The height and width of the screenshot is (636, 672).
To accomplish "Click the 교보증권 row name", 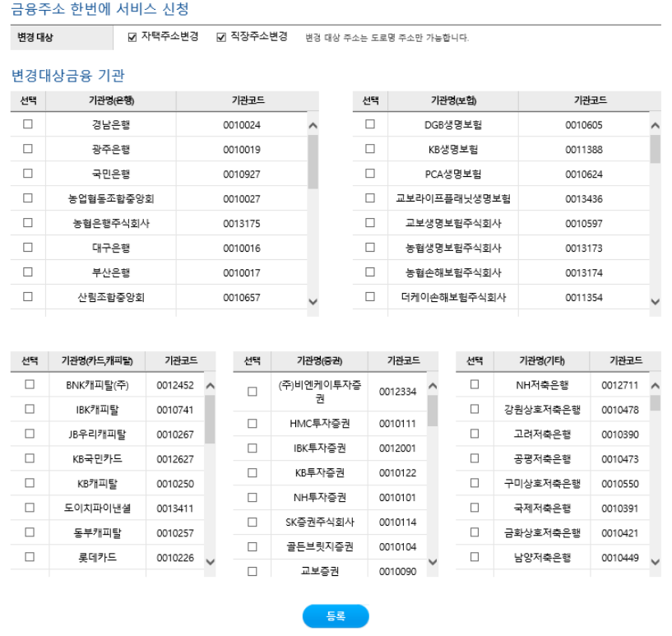I will (320, 571).
